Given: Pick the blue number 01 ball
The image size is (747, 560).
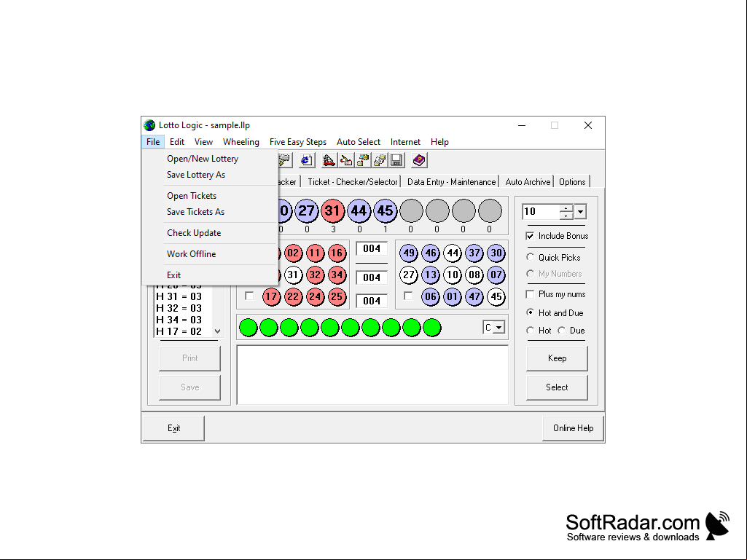Looking at the screenshot, I should [x=453, y=296].
